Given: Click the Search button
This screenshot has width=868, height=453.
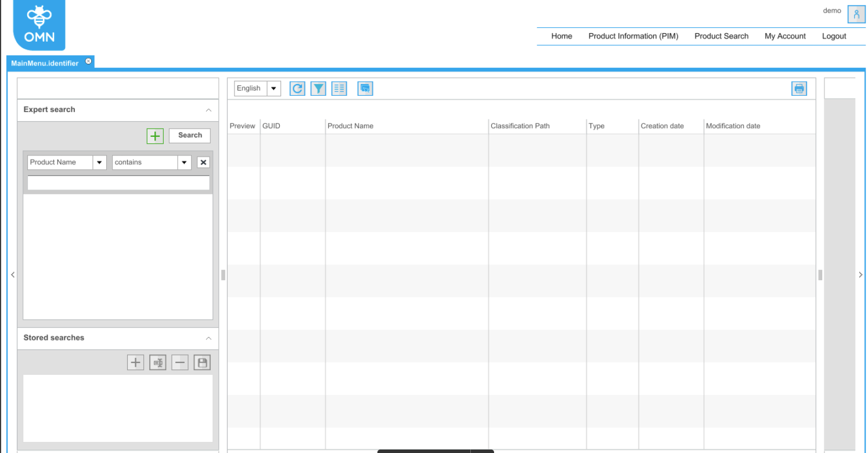Looking at the screenshot, I should (x=189, y=135).
